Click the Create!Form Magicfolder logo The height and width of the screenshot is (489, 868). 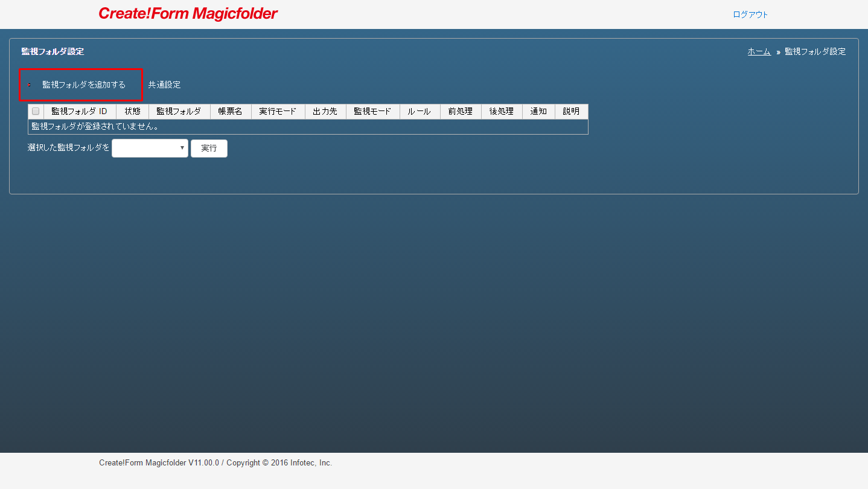[188, 13]
